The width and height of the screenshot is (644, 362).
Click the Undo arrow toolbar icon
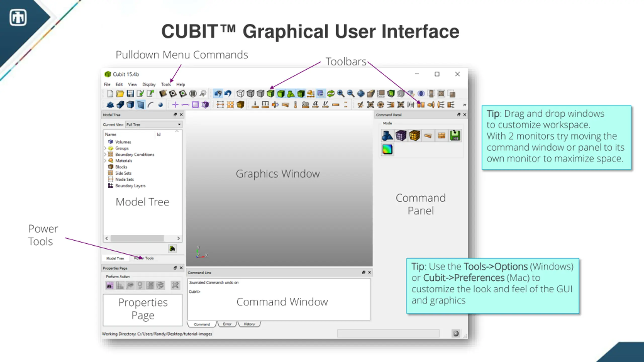(x=228, y=94)
